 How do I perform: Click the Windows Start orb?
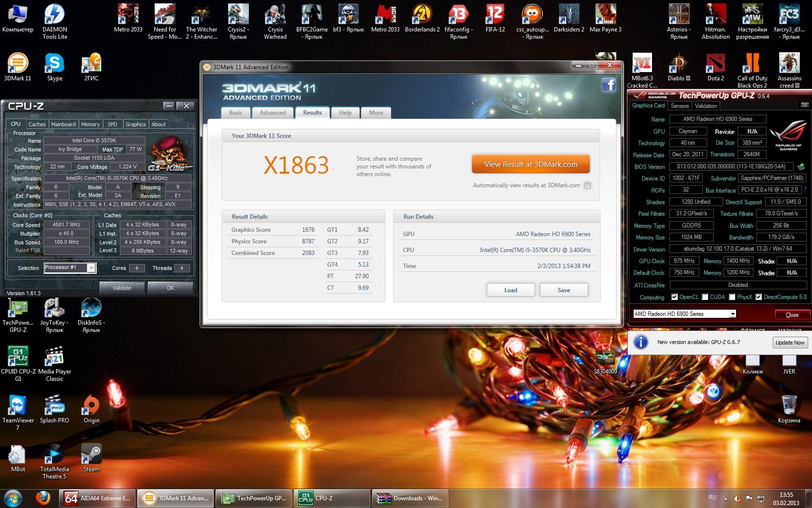coord(13,498)
